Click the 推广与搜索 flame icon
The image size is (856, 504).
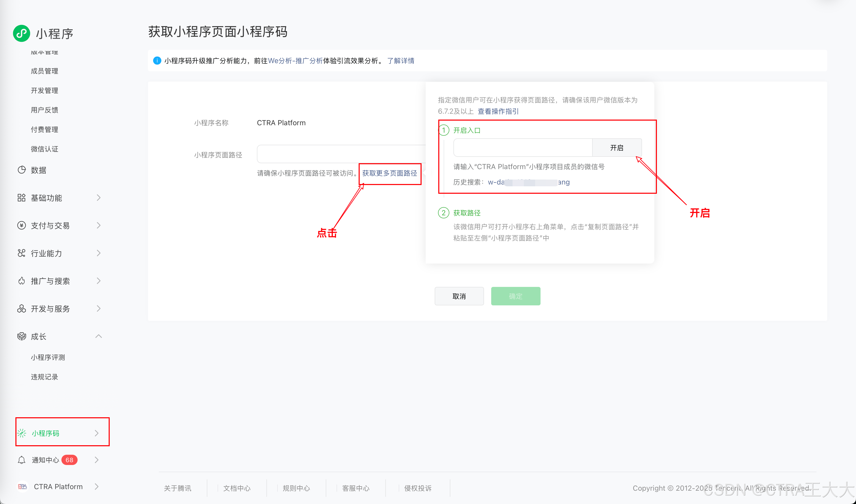click(x=21, y=281)
